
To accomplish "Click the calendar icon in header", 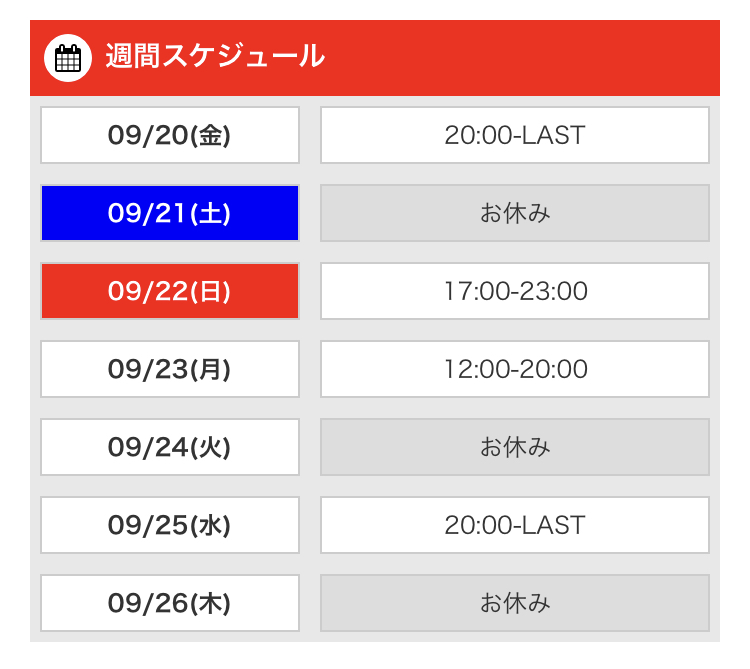I will pyautogui.click(x=67, y=58).
